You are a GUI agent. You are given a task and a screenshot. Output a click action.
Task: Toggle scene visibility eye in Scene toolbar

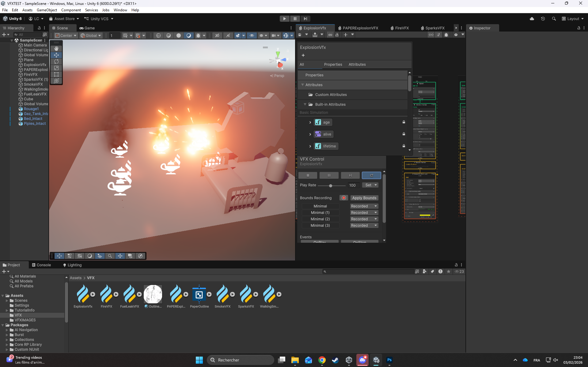coord(252,36)
